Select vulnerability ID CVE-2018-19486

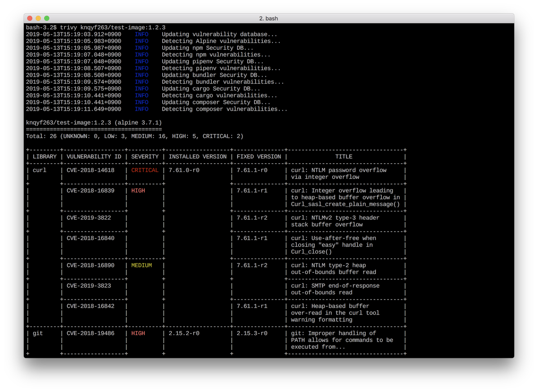click(x=91, y=333)
